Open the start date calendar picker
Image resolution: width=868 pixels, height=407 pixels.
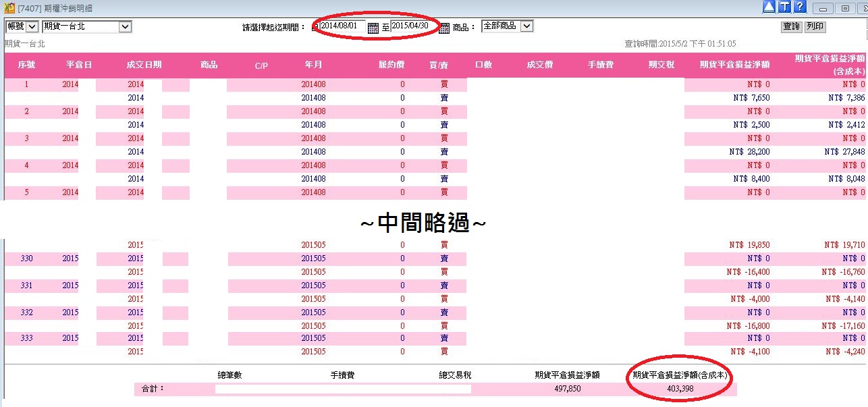(x=373, y=28)
